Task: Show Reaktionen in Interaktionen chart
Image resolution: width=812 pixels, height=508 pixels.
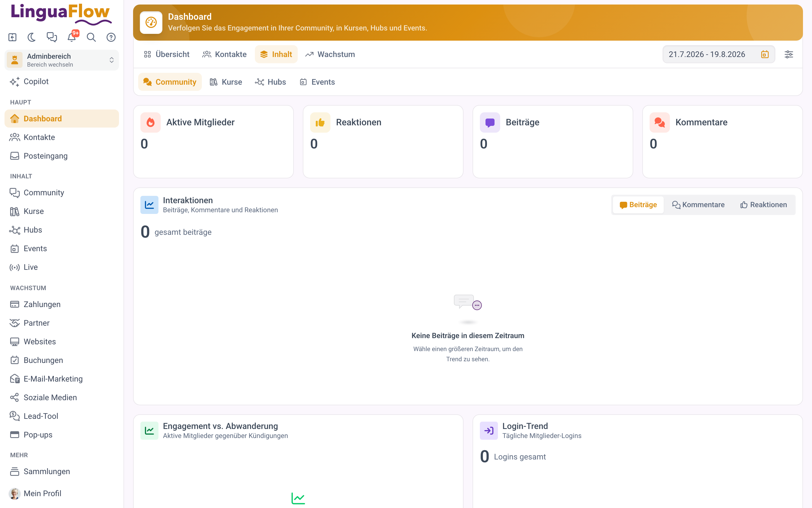Action: pyautogui.click(x=764, y=205)
